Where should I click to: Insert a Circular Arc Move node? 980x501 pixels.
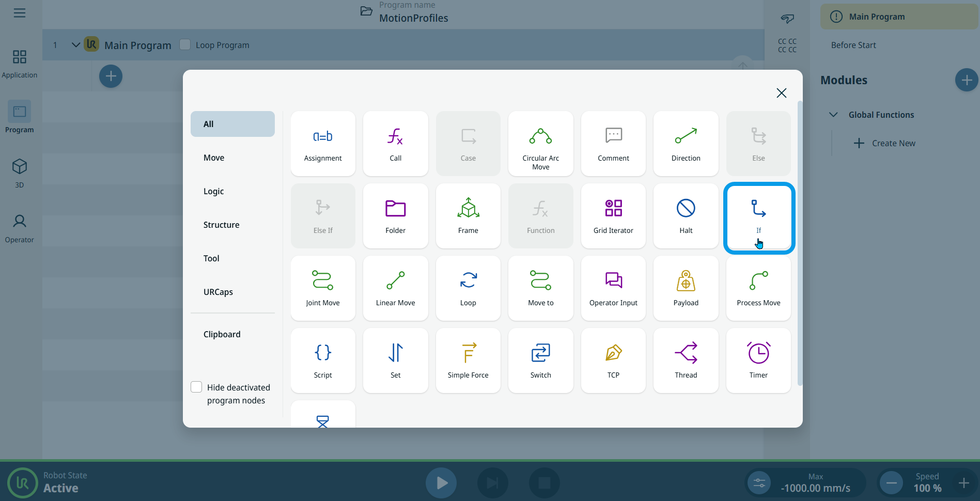(540, 144)
